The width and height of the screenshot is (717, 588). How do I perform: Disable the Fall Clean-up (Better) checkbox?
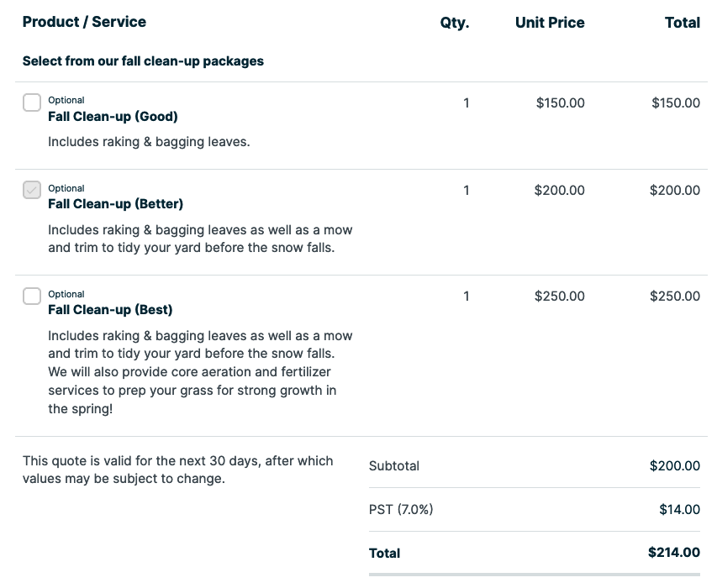[31, 190]
